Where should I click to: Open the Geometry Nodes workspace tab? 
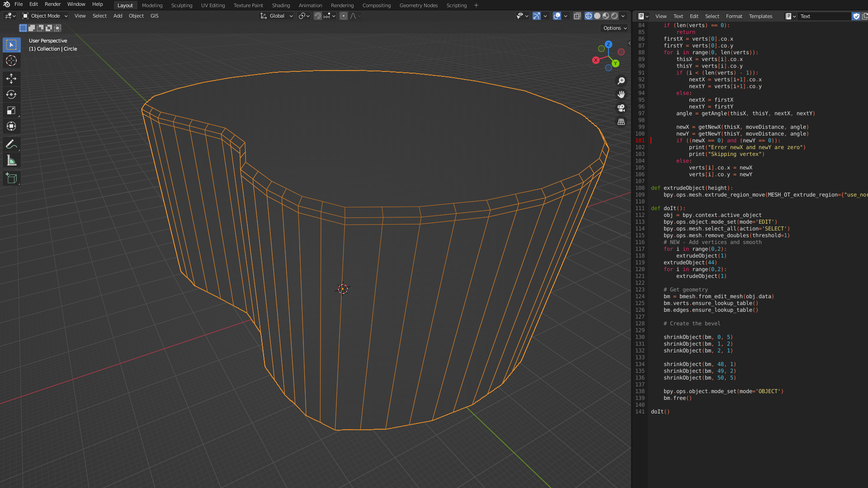pos(419,5)
